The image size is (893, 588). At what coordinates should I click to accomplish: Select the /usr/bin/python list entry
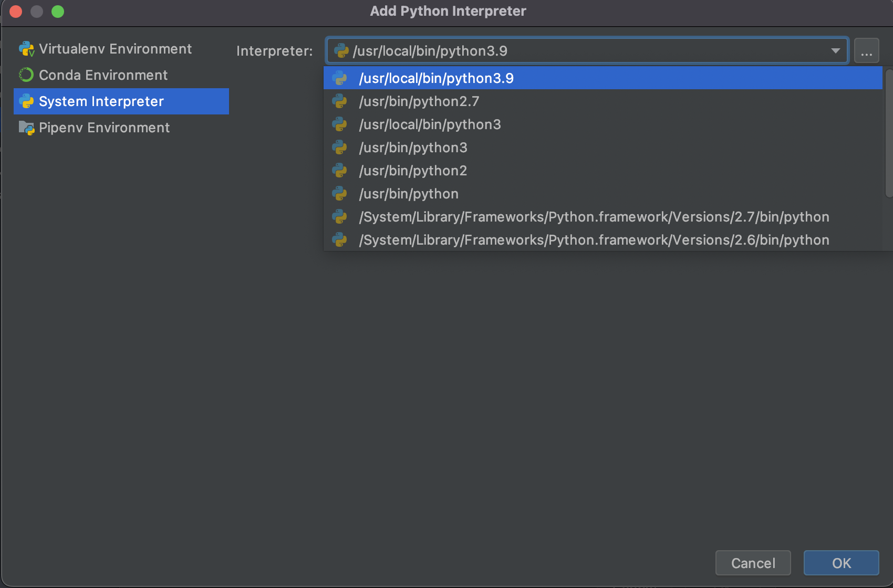coord(408,193)
